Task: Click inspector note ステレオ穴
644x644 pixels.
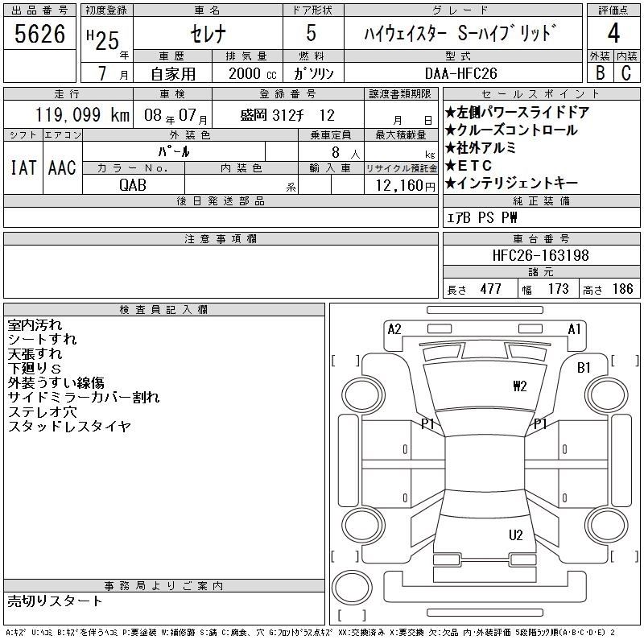Action: [43, 411]
